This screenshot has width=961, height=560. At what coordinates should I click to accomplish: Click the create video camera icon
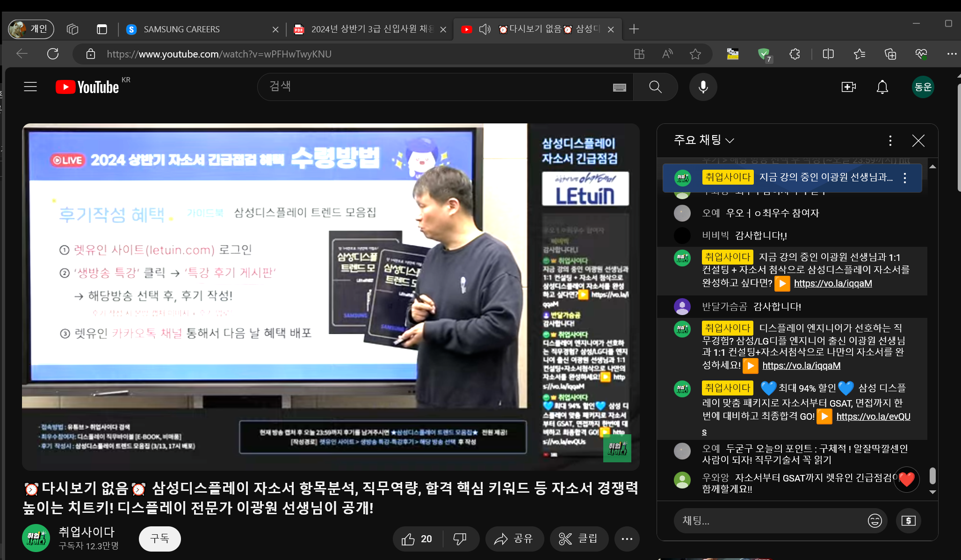tap(848, 87)
